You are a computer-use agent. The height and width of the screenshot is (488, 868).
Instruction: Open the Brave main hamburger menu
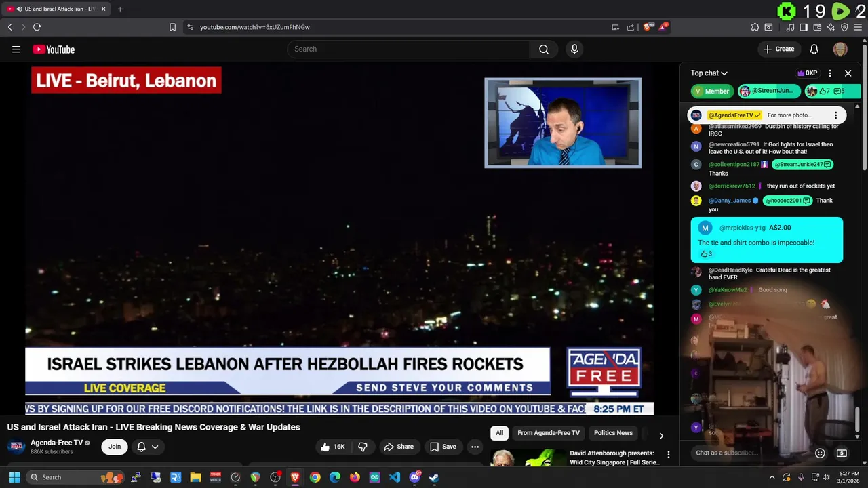[858, 27]
